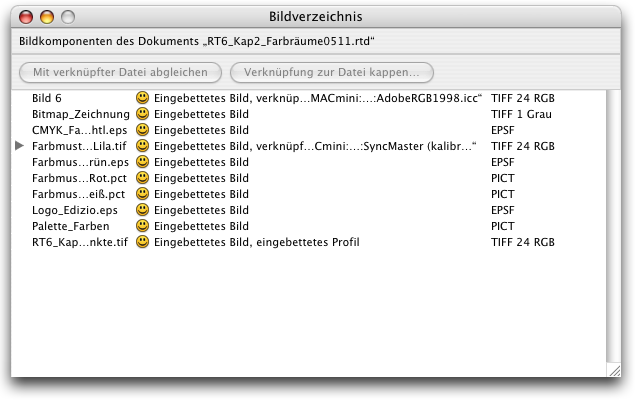Click the smiley icon for Bitmap_Zeichnung row
The image size is (640, 404).
tap(143, 114)
